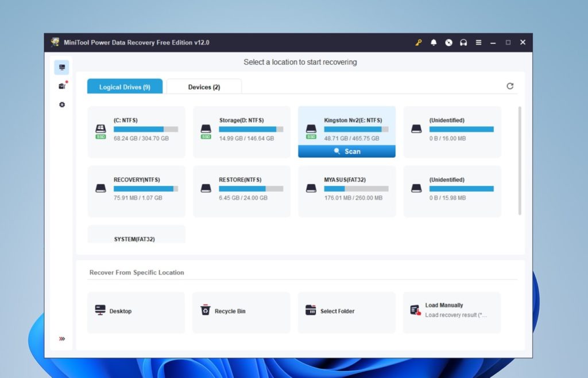Contact support using the headset icon
This screenshot has width=588, height=378.
coord(463,42)
